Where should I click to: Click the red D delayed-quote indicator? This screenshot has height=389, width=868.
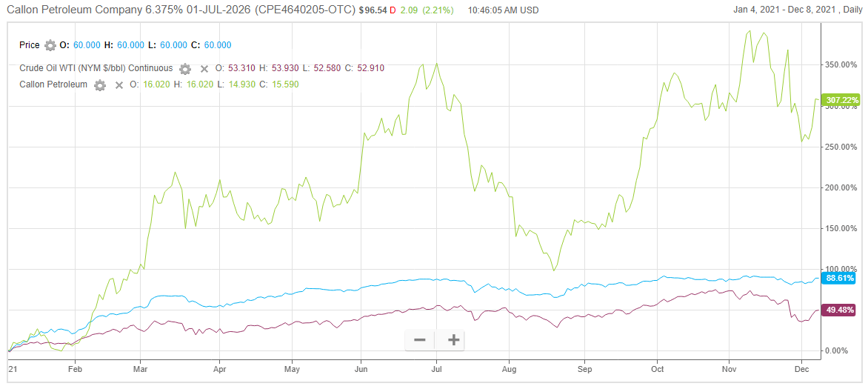[x=393, y=10]
